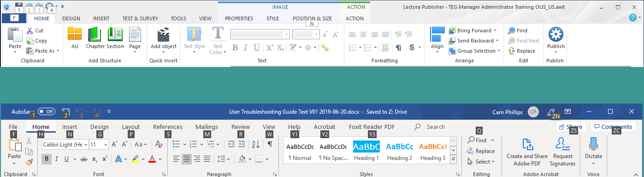Image resolution: width=644 pixels, height=177 pixels.
Task: Click Copy in Lectora Clipboard group
Action: (x=37, y=41)
